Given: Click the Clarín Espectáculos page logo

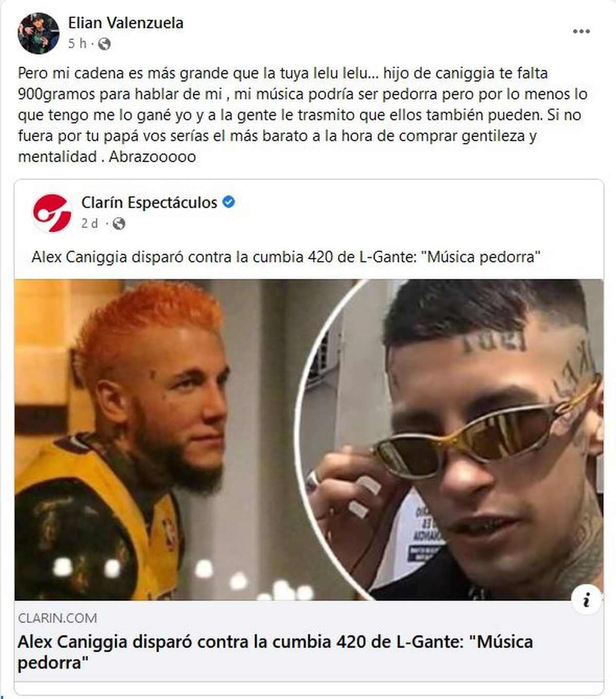Looking at the screenshot, I should pos(52,213).
